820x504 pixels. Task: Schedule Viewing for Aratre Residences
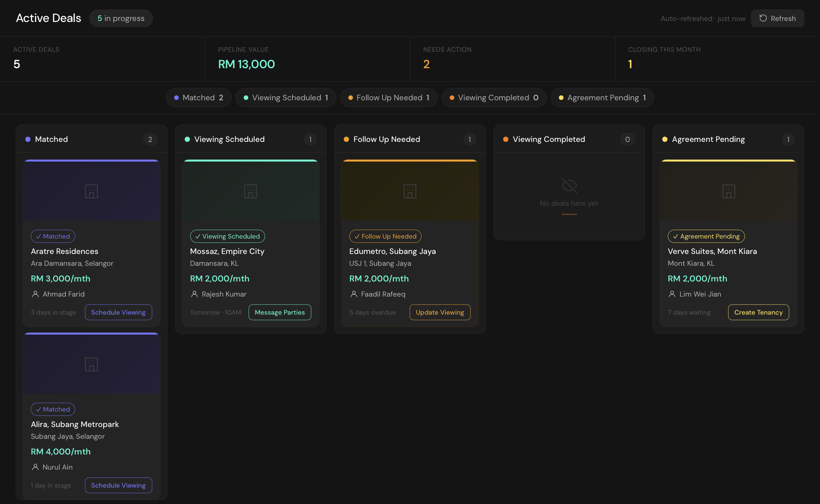[x=118, y=312]
